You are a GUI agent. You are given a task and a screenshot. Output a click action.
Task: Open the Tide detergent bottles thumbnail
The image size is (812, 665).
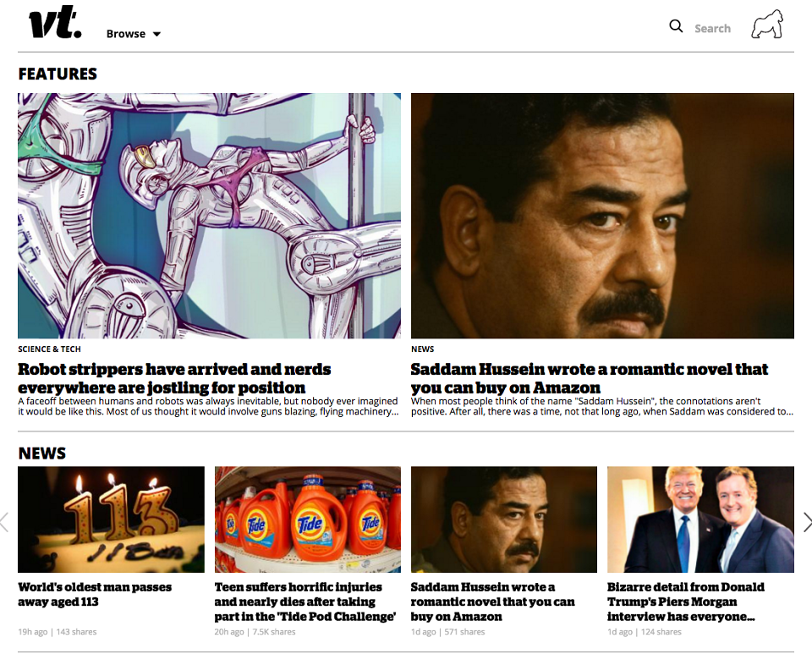click(x=308, y=519)
